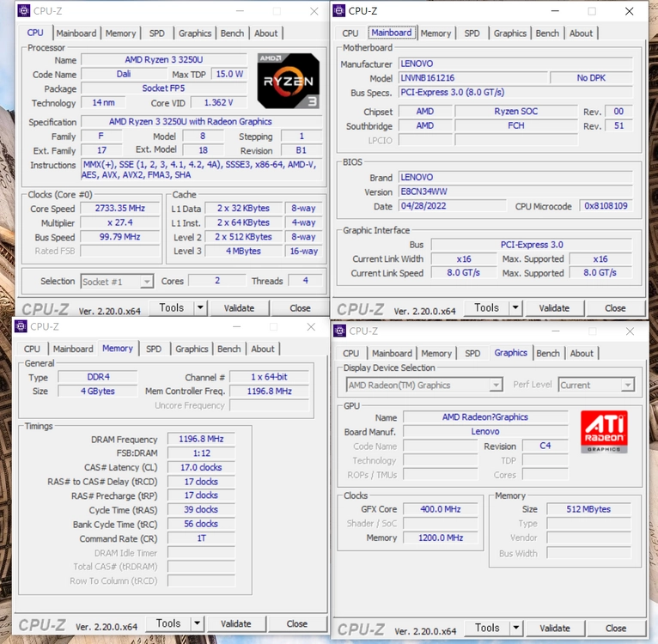This screenshot has width=658, height=644.
Task: Click the Specification field with Radeon Graphics
Action: coord(201,122)
